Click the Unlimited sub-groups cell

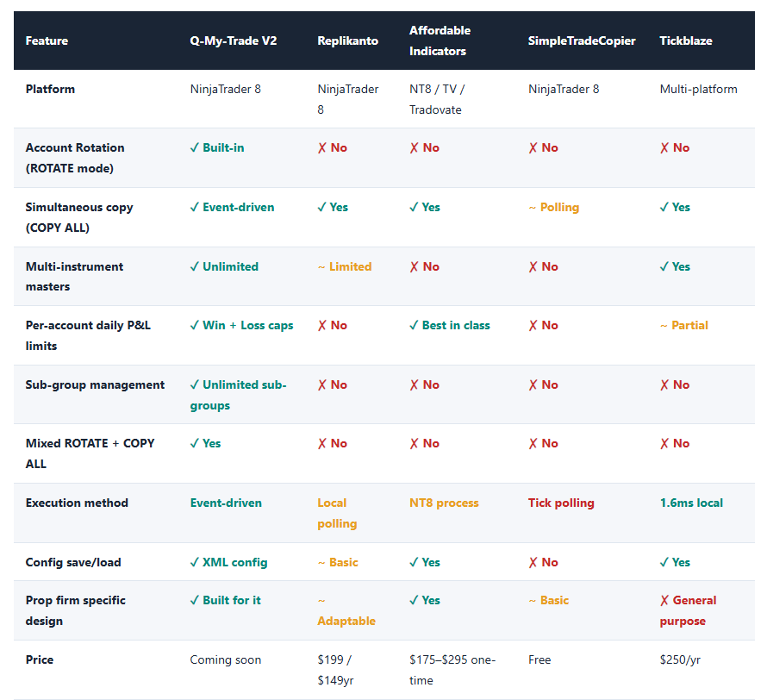pyautogui.click(x=238, y=395)
